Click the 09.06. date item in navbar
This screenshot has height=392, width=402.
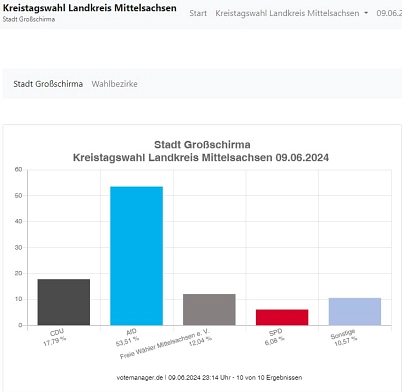point(389,13)
